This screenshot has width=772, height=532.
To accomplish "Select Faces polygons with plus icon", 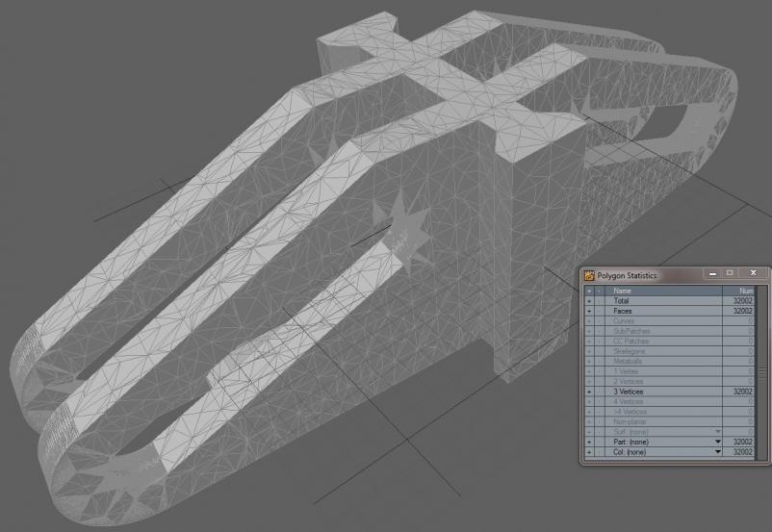I will pos(589,311).
